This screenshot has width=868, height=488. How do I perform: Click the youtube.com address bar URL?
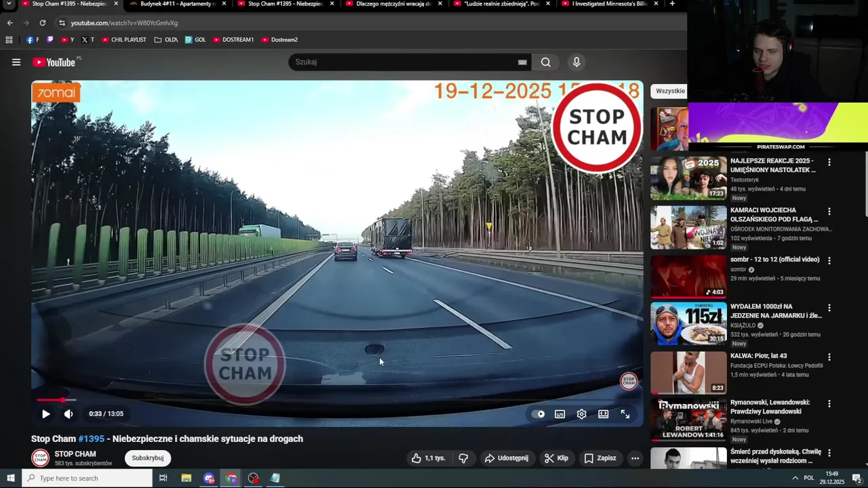124,23
